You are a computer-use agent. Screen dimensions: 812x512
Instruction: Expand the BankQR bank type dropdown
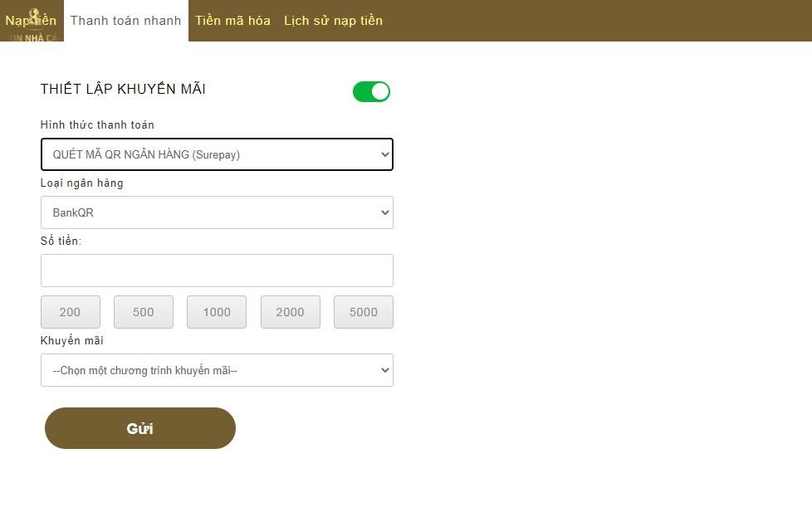pyautogui.click(x=217, y=212)
